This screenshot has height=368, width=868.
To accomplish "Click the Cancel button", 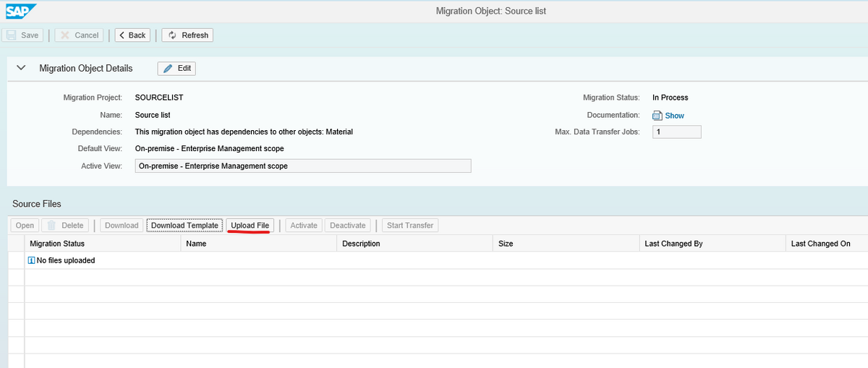I will pos(79,35).
